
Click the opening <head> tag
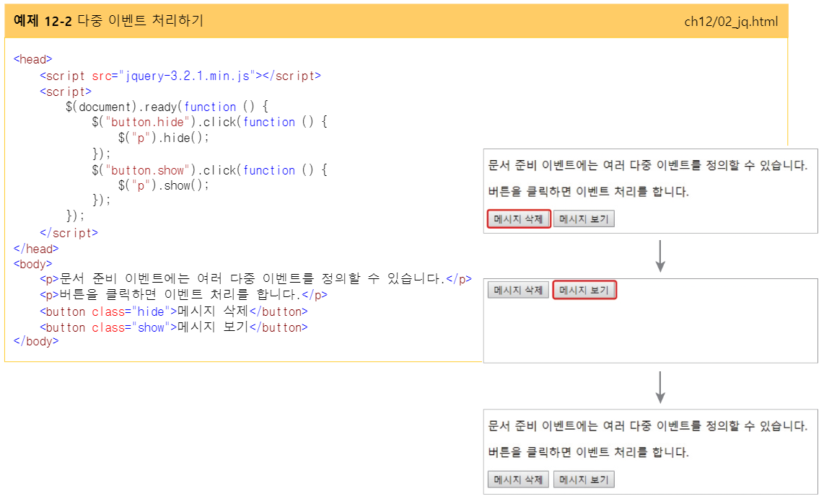pos(32,59)
